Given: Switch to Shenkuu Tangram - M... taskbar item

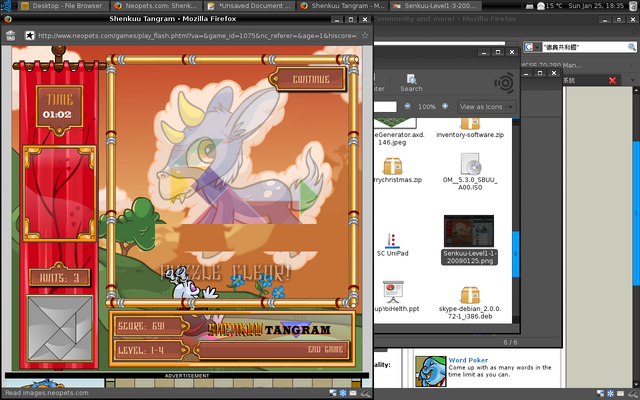Looking at the screenshot, I should pos(342,6).
